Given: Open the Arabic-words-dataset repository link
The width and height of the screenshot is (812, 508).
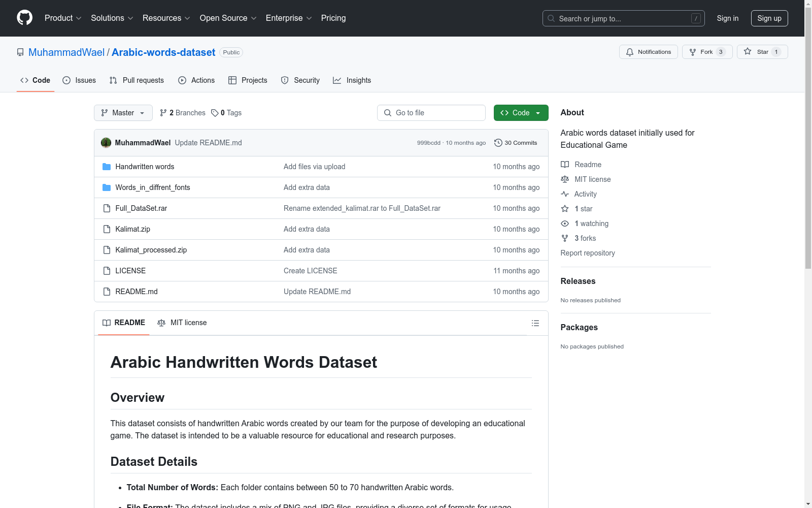Looking at the screenshot, I should coord(163,52).
